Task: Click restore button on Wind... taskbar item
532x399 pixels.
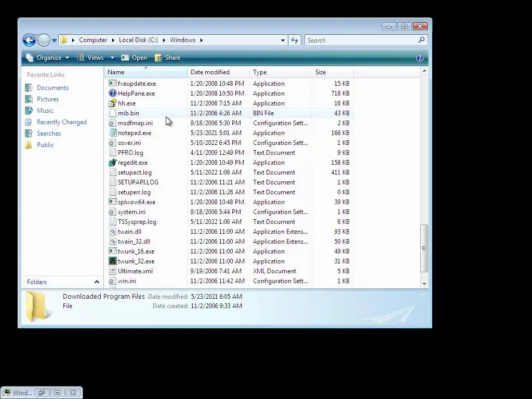Action: 42,393
